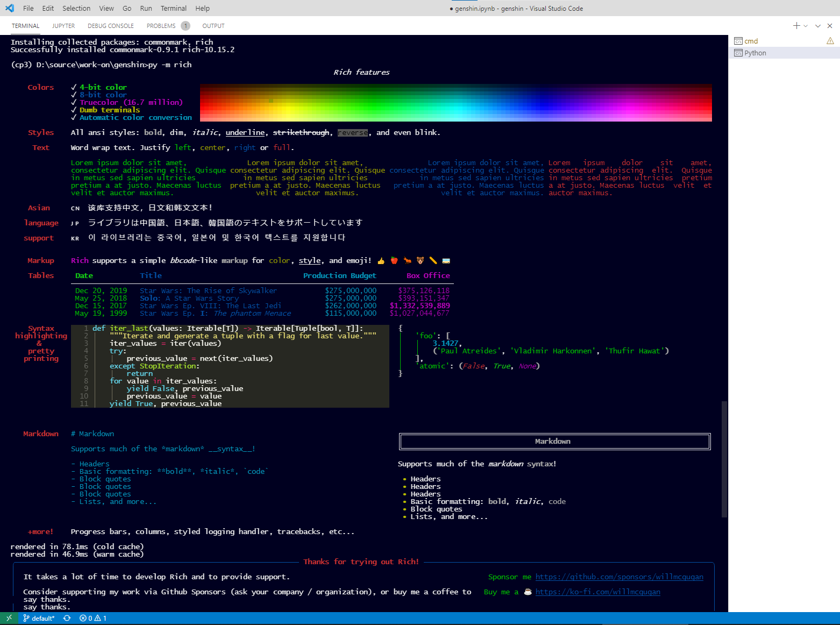Viewport: 840px width, 625px height.
Task: Click the 'Automatic color conversion' text
Action: click(136, 117)
